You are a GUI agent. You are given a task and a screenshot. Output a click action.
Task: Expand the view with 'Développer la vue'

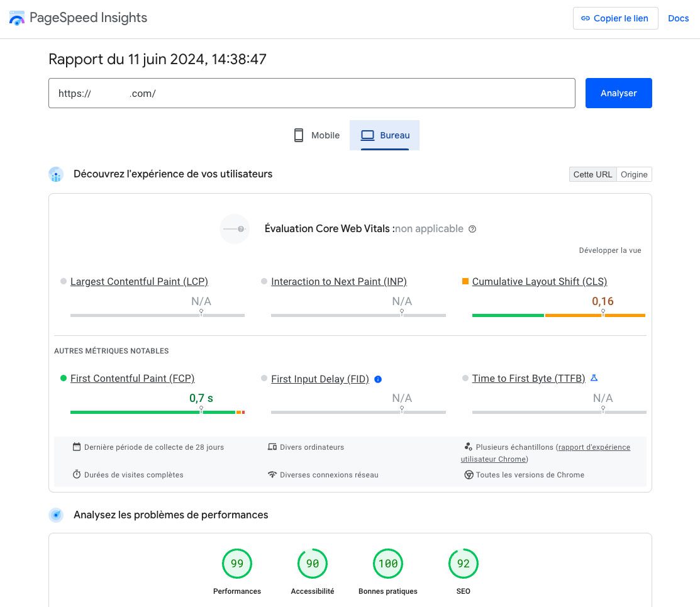[x=609, y=250]
